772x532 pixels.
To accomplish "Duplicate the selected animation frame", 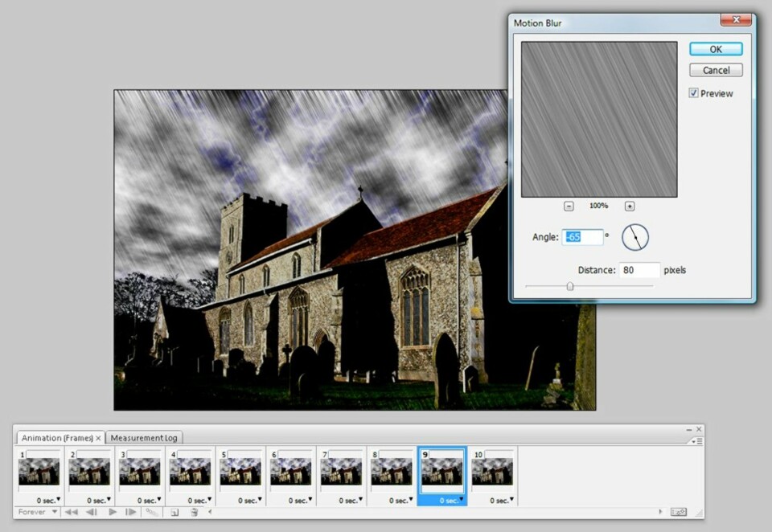I will click(x=175, y=512).
